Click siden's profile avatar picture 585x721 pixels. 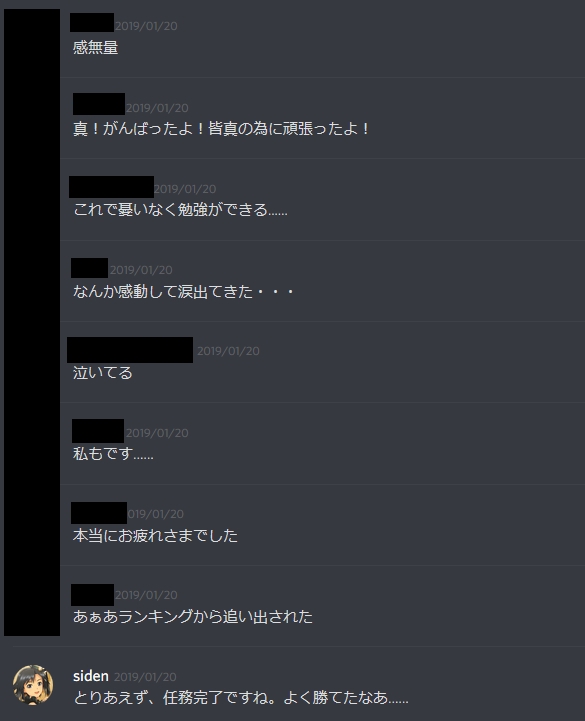tap(33, 684)
